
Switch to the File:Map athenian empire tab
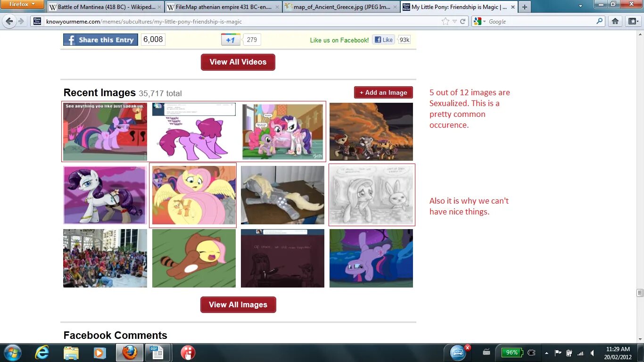point(223,7)
